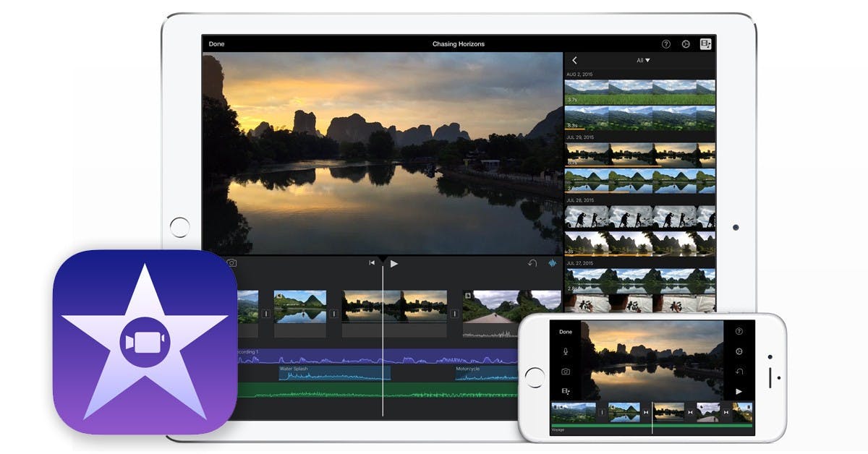Open bowtie transition after iPhone road clip

point(726,412)
